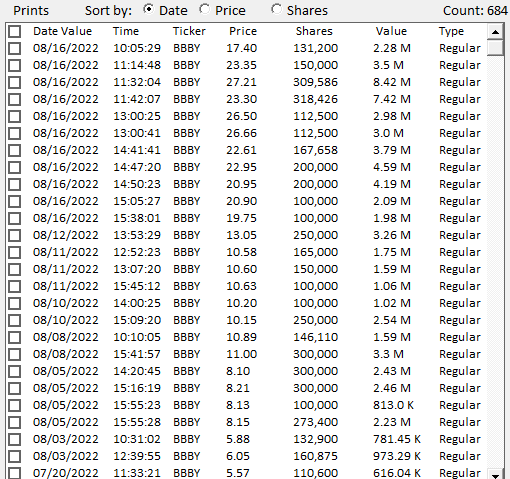Check the box for the 15:55:28 print
The image size is (510, 479).
[x=15, y=422]
